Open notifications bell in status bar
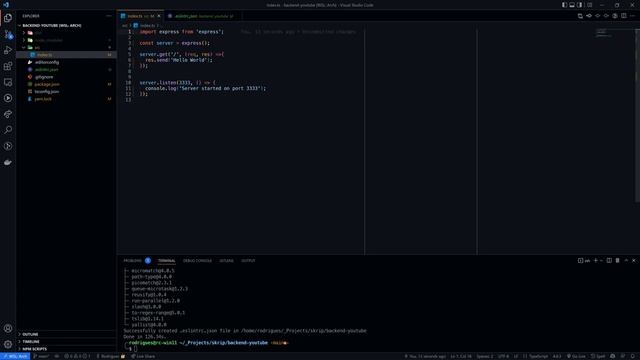Image resolution: width=640 pixels, height=360 pixels. click(633, 356)
